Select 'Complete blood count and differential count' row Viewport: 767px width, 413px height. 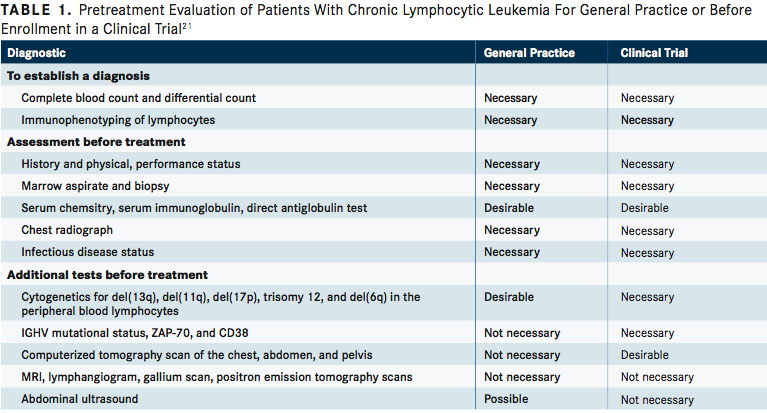(x=384, y=98)
